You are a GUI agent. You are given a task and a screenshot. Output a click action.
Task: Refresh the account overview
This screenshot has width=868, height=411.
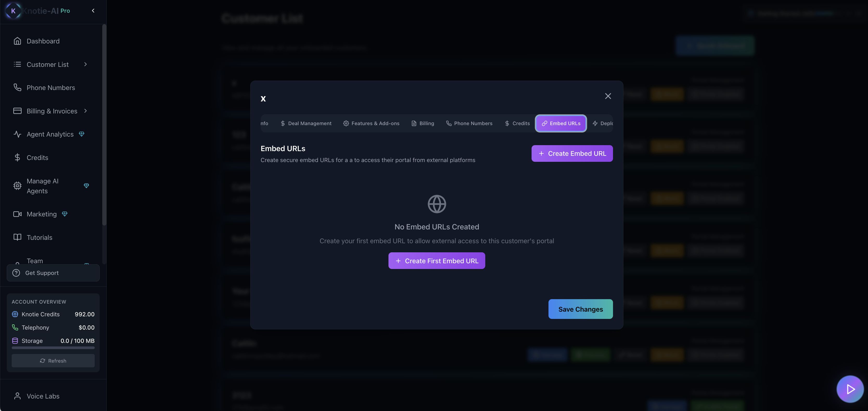[x=53, y=361]
